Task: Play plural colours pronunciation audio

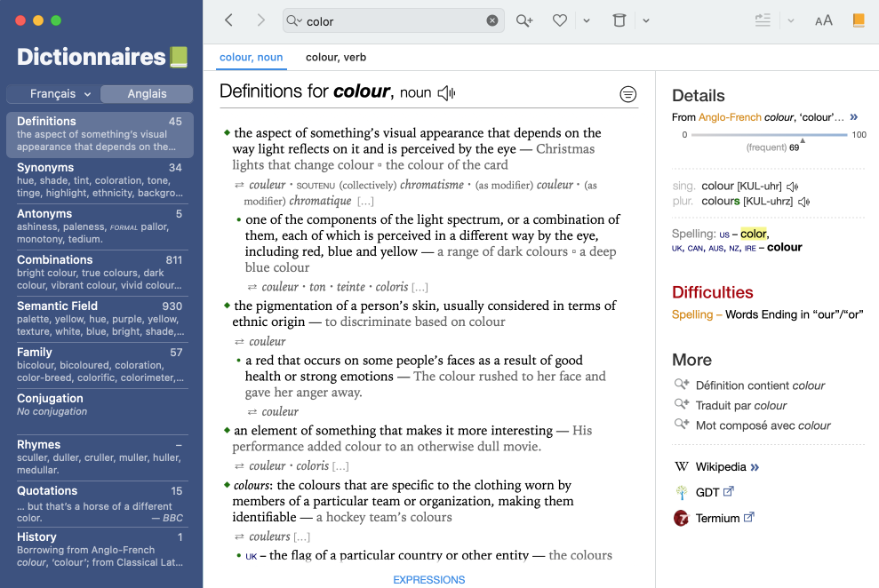Action: 803,202
